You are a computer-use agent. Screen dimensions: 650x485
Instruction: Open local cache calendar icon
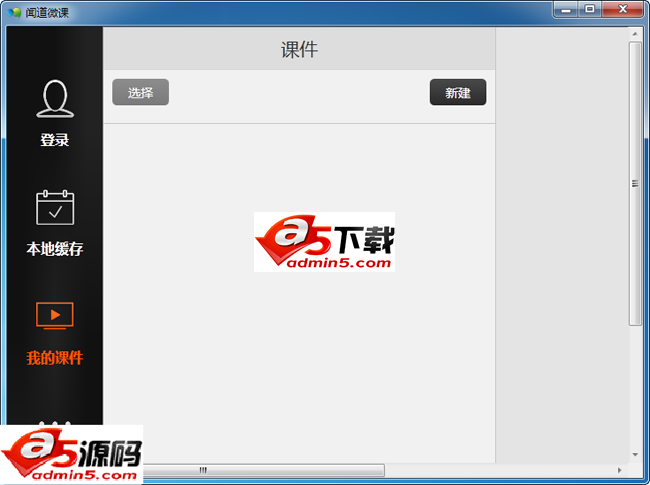(x=55, y=207)
